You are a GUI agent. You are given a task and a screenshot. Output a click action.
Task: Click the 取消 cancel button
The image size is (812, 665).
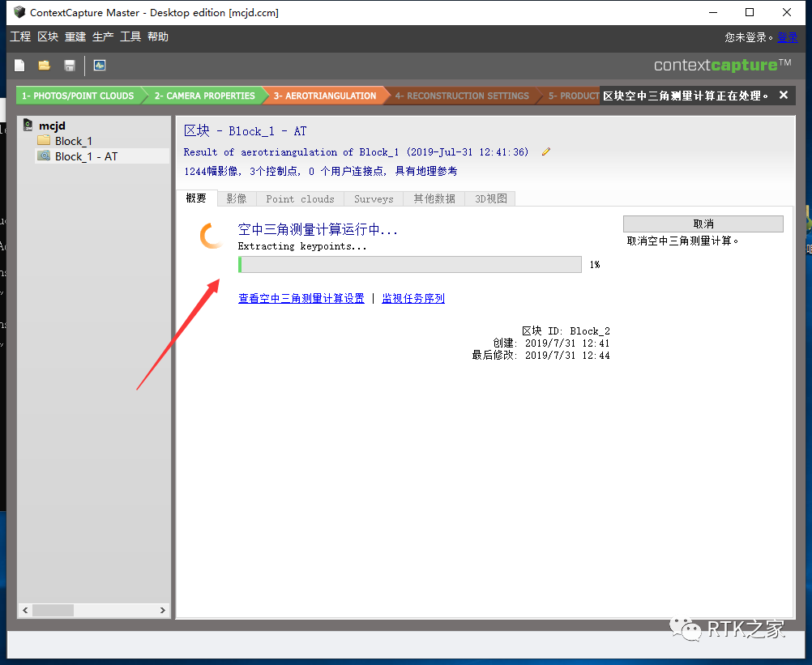click(703, 224)
